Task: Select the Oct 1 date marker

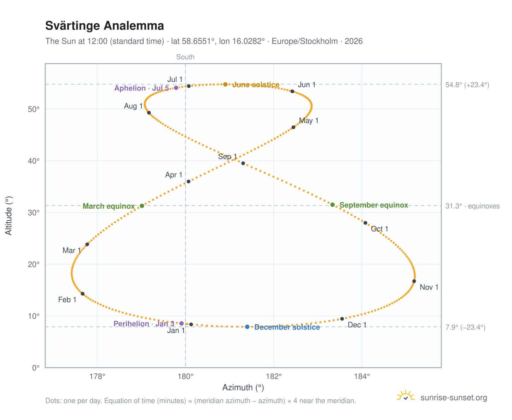Action: 365,223
